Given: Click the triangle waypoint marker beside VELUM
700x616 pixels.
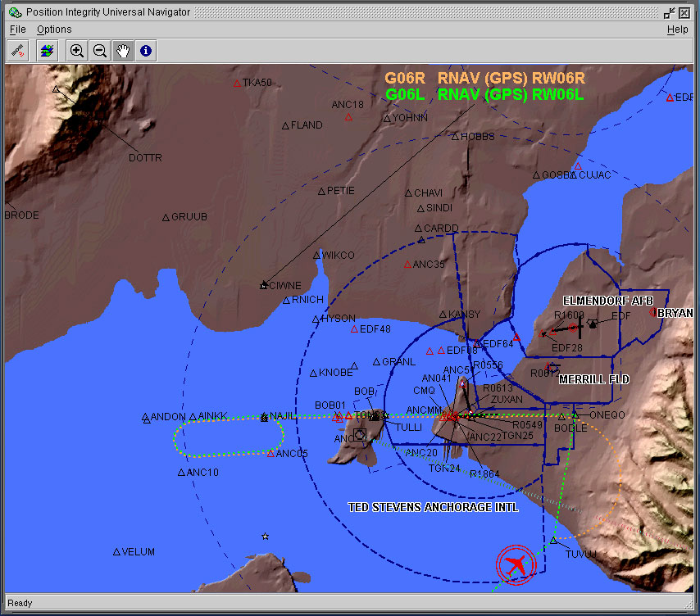Looking at the screenshot, I should click(116, 552).
